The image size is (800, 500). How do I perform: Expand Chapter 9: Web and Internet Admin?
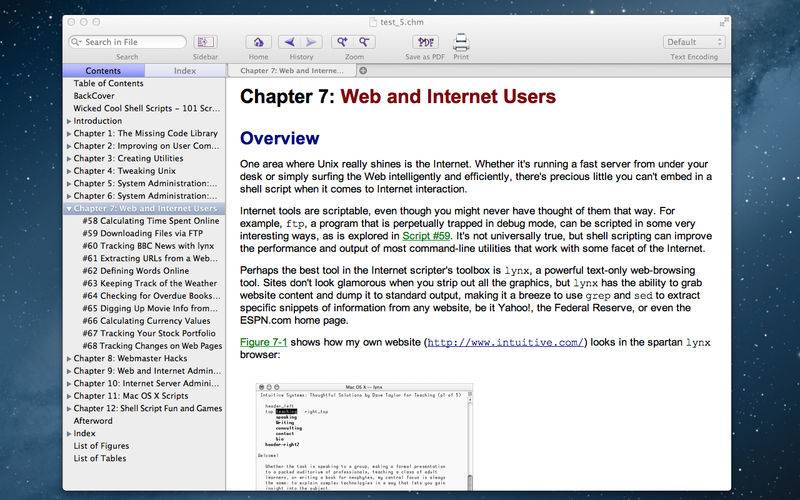(69, 371)
